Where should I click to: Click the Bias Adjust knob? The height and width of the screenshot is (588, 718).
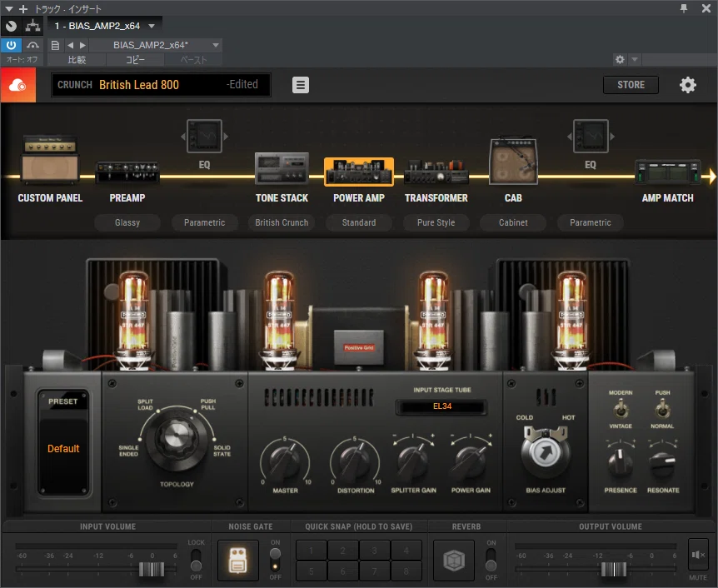546,452
